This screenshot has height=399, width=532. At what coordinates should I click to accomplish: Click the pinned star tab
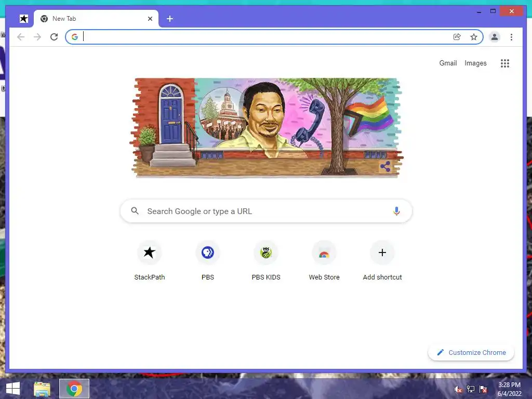click(x=23, y=19)
